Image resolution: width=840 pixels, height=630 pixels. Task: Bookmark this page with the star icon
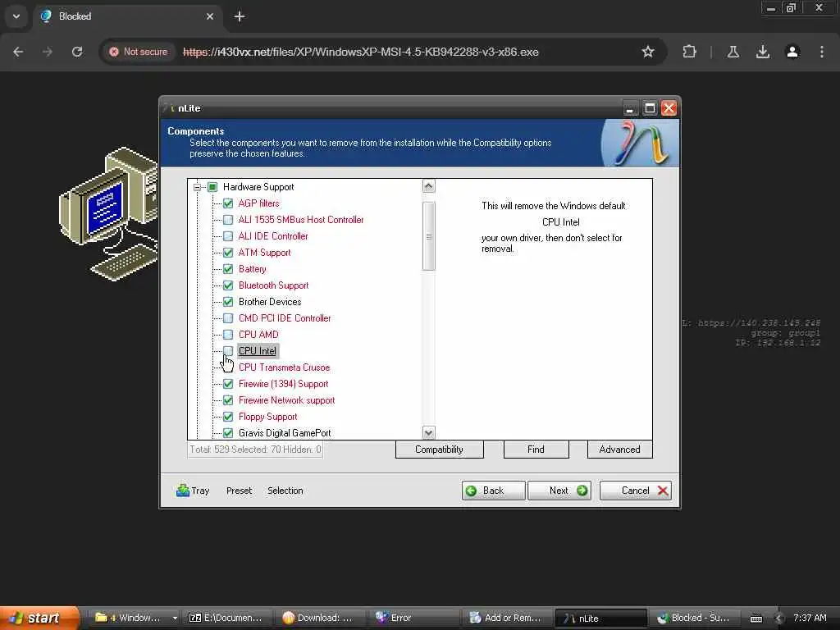pyautogui.click(x=648, y=52)
